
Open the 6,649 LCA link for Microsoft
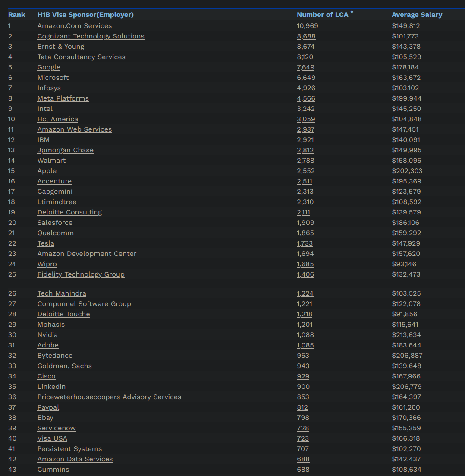point(306,77)
